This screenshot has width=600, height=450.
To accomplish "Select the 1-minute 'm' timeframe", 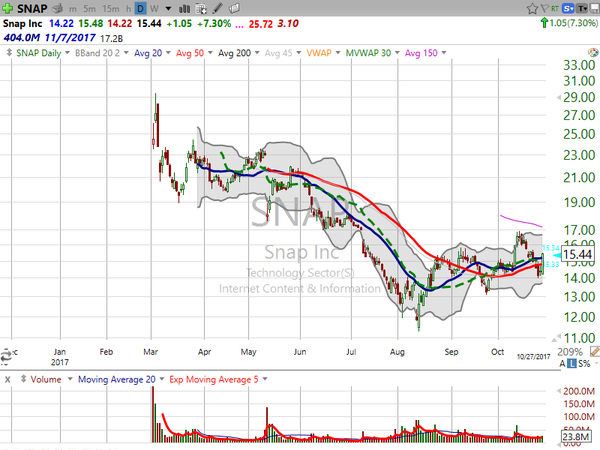I will point(73,8).
